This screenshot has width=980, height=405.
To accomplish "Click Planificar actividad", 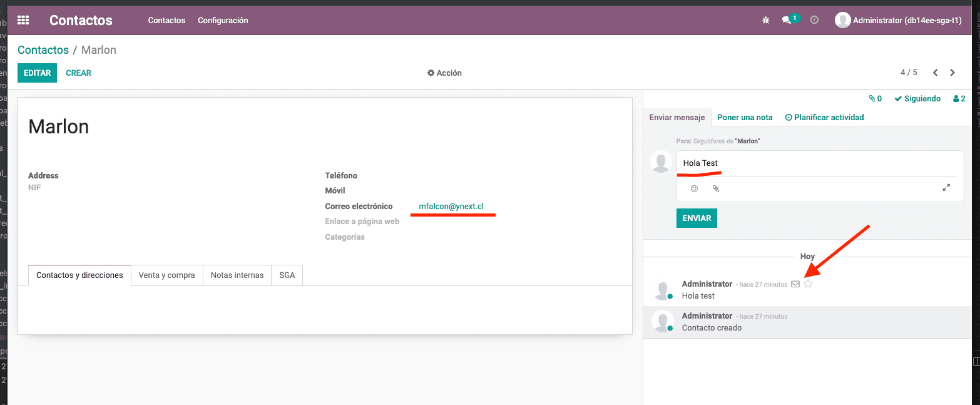I will click(824, 117).
